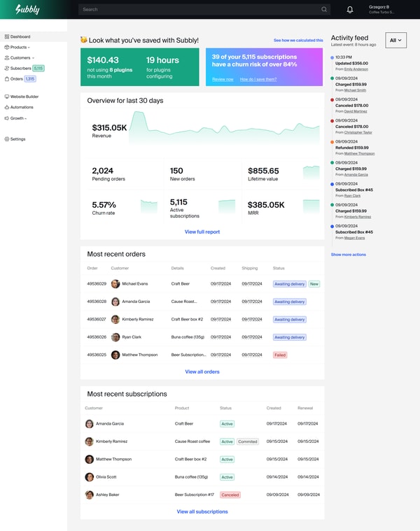
Task: Open notifications bell
Action: [350, 10]
